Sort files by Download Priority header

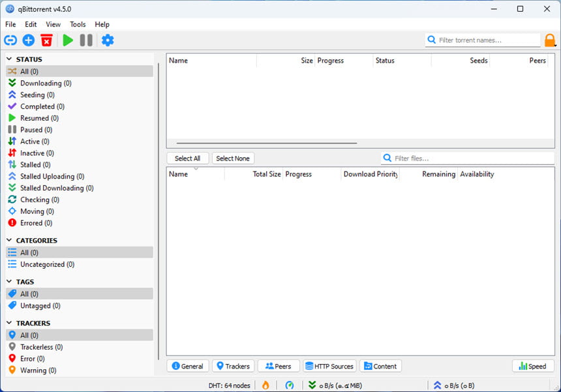click(370, 174)
